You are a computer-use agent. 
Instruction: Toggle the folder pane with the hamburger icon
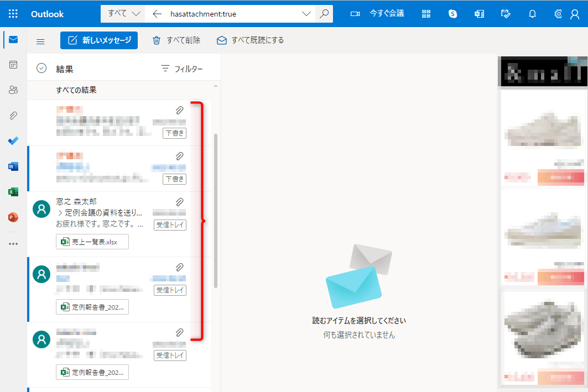pyautogui.click(x=40, y=40)
